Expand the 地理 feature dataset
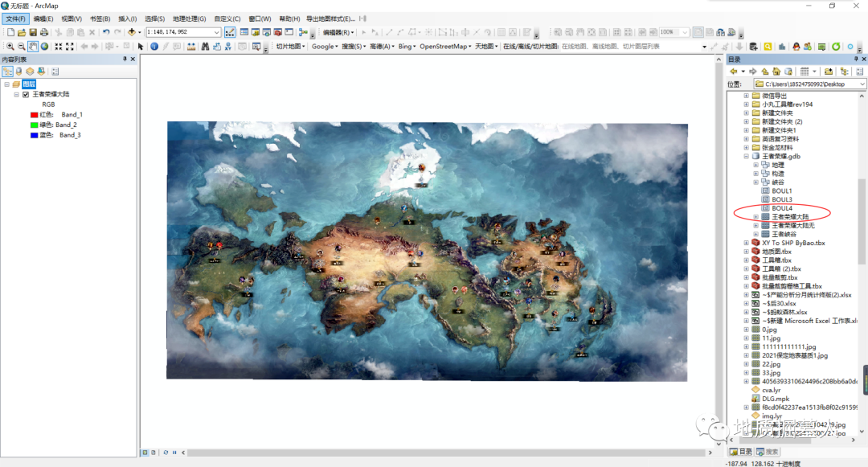 tap(755, 165)
